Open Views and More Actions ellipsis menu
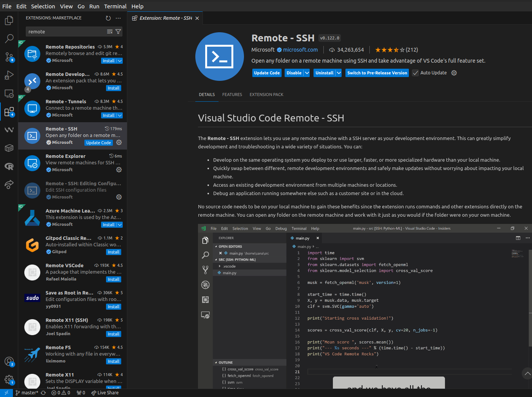Screen dimensions: 532x397 [x=118, y=18]
